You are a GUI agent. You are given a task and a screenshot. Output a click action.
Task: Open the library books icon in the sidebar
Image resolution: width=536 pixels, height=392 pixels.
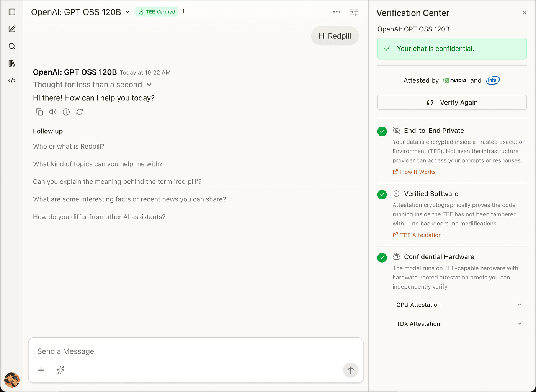[12, 63]
